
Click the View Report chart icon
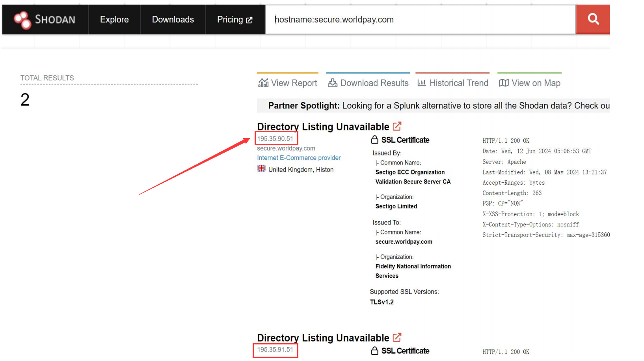point(263,83)
